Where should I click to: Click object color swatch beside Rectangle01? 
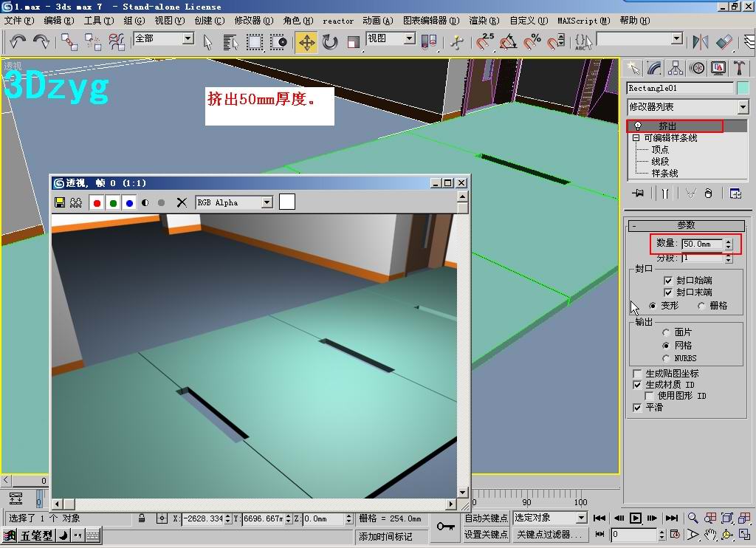[x=743, y=88]
